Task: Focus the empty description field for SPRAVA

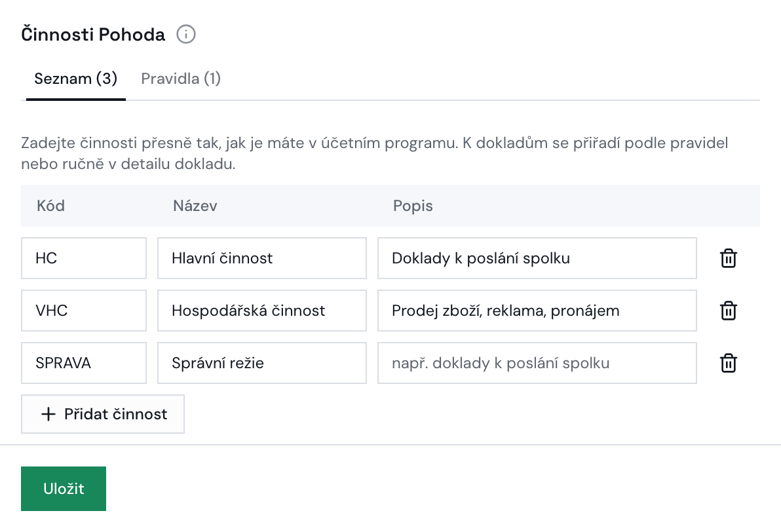Action: coord(537,362)
